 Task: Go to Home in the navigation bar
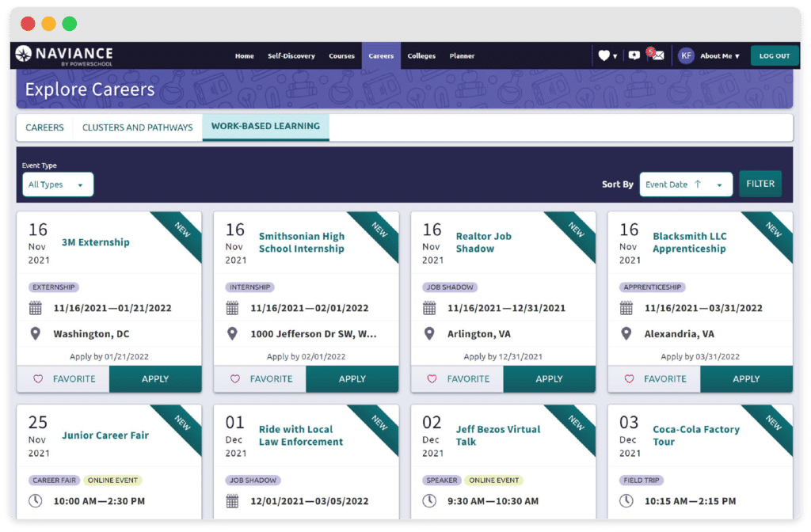click(x=244, y=56)
